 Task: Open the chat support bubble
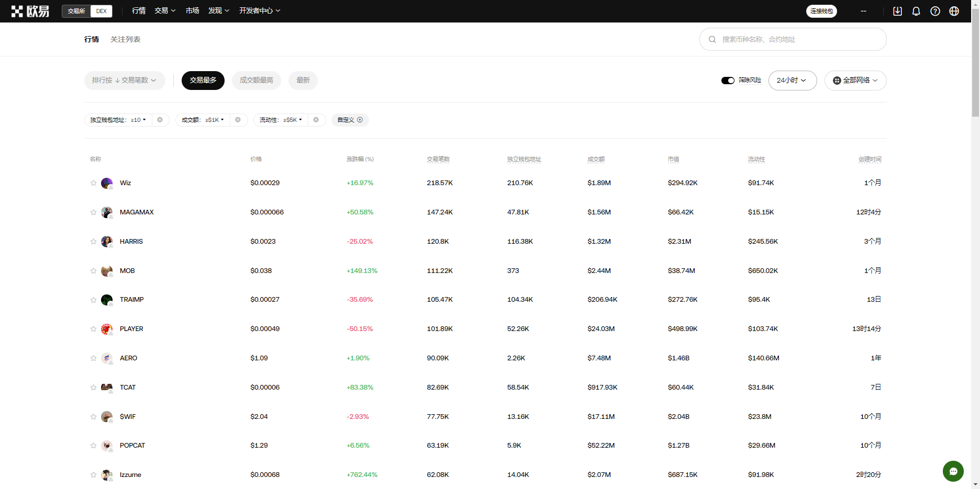pyautogui.click(x=953, y=471)
